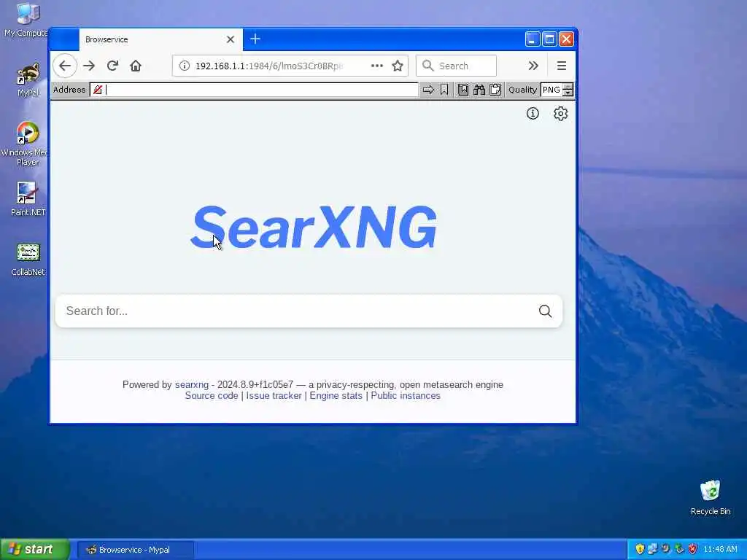Go forward with the browser forward arrow

click(x=89, y=66)
